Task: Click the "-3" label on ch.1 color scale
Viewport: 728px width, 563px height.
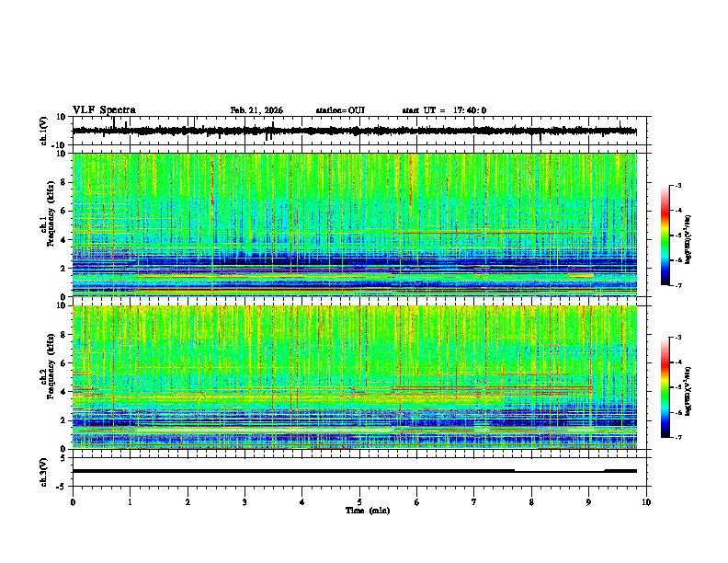Action: point(678,186)
